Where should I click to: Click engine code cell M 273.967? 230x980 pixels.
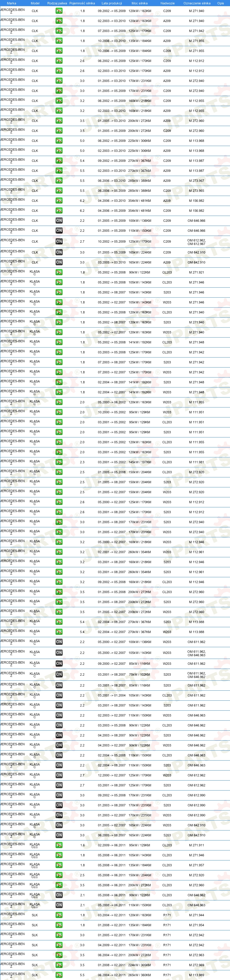point(196,181)
